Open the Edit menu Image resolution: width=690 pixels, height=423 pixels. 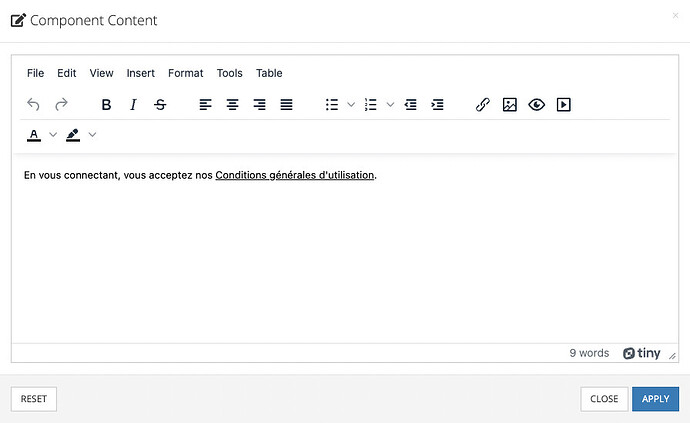pyautogui.click(x=66, y=73)
